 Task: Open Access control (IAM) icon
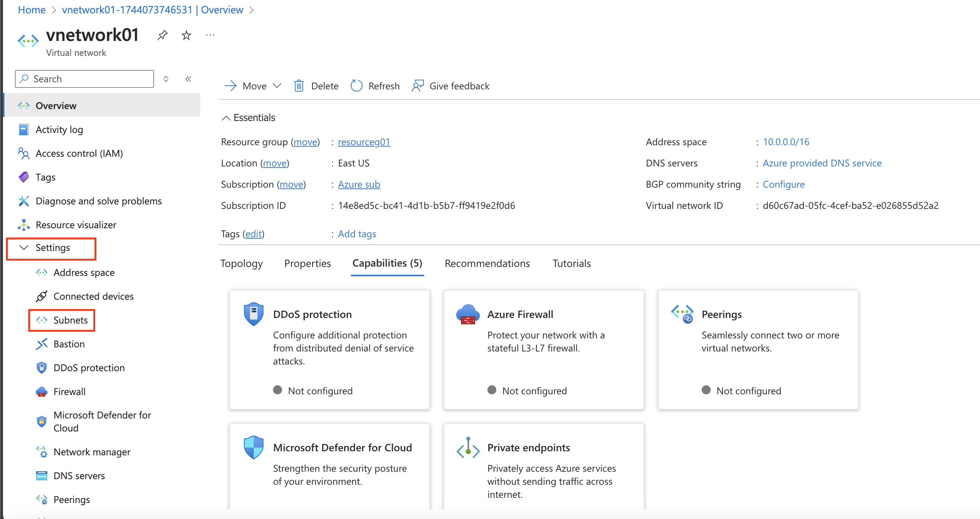pos(23,153)
